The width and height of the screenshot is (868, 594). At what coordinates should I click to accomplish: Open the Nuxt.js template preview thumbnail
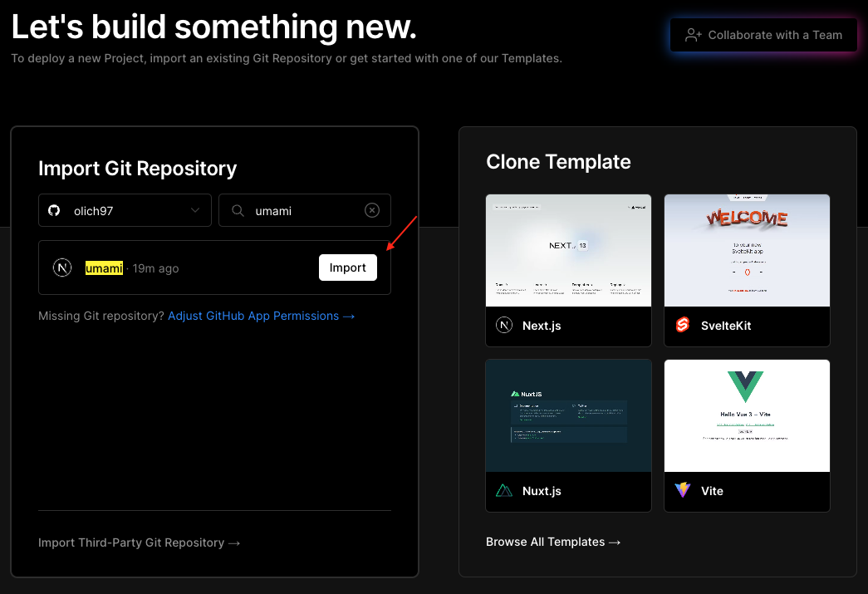coord(568,415)
